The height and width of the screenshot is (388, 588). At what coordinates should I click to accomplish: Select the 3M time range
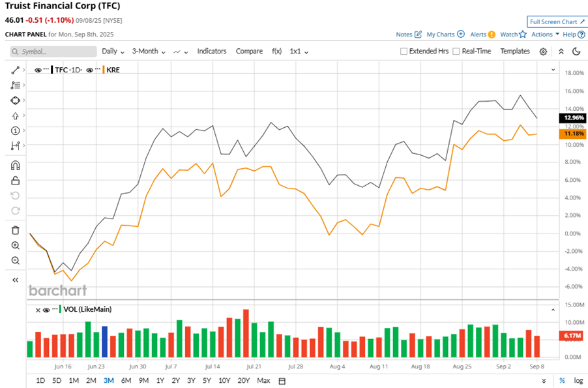point(109,380)
